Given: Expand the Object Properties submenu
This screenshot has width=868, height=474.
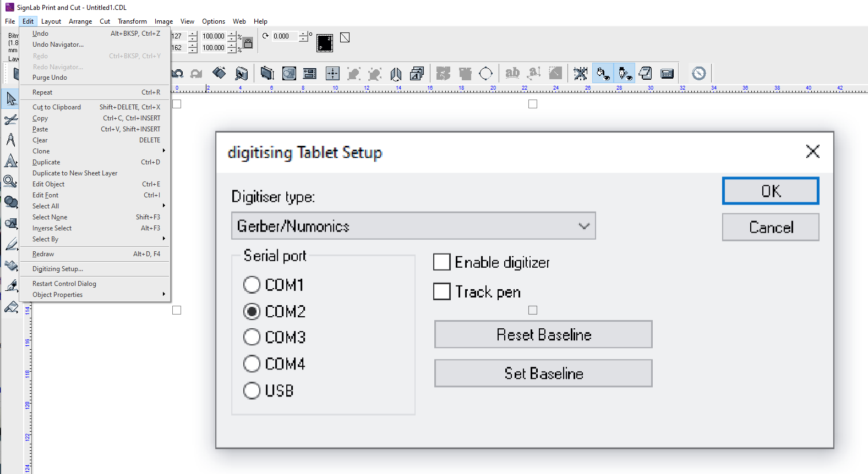Looking at the screenshot, I should point(95,295).
